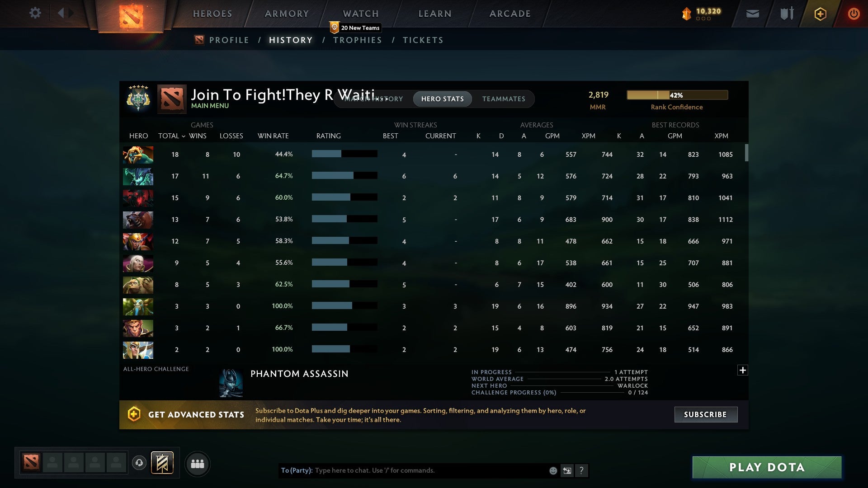Navigate to the Watch menu
Viewport: 868px width, 488px height.
pyautogui.click(x=360, y=14)
